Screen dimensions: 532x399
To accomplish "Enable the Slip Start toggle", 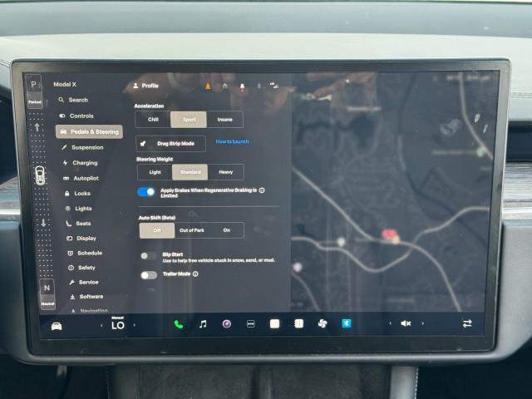I will pos(148,256).
